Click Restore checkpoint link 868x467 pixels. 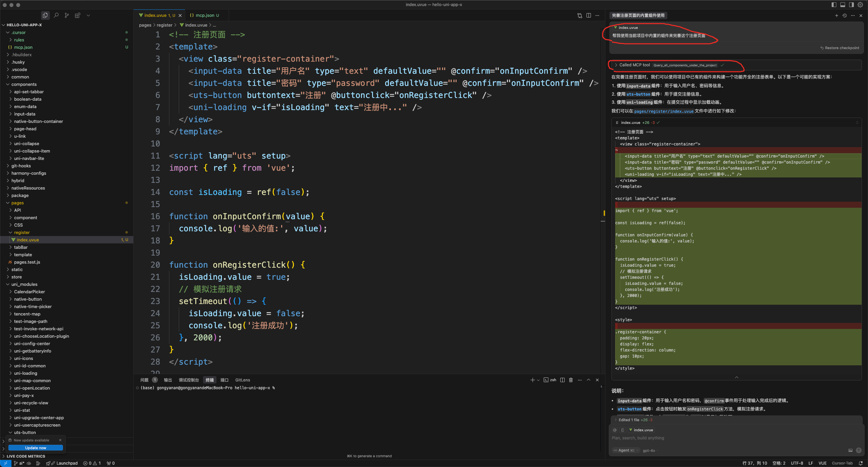coord(840,48)
